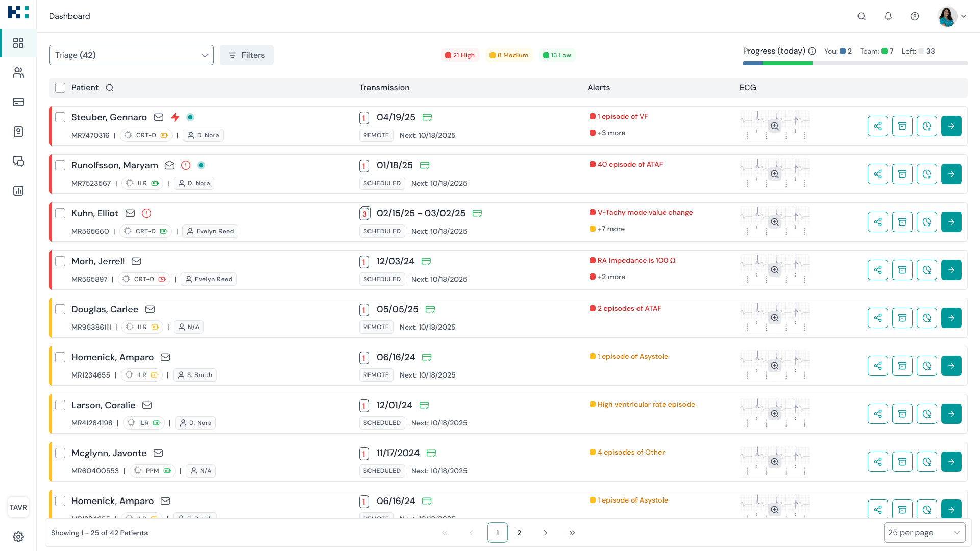The image size is (980, 551).
Task: Archive Kuhn, Elliot's transmission
Action: pyautogui.click(x=902, y=222)
